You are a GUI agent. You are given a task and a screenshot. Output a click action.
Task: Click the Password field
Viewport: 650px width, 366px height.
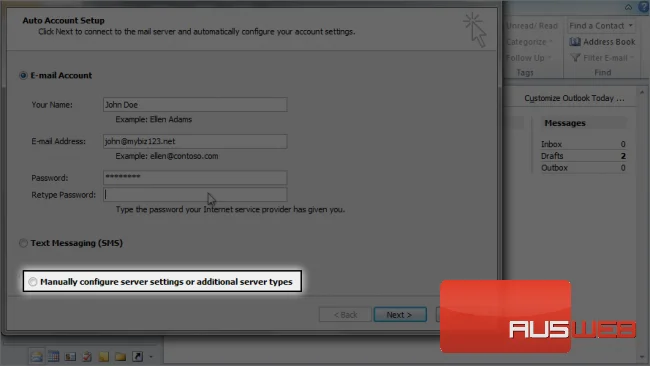[195, 177]
